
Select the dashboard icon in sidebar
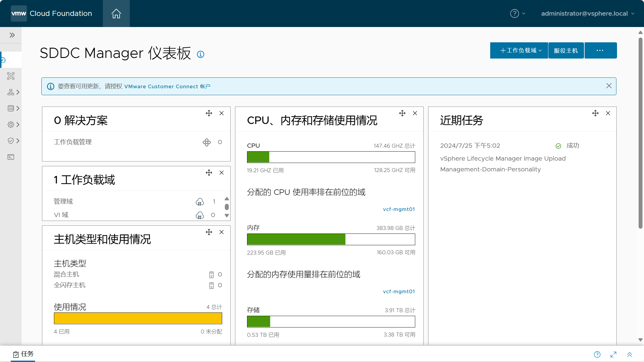(x=3, y=60)
